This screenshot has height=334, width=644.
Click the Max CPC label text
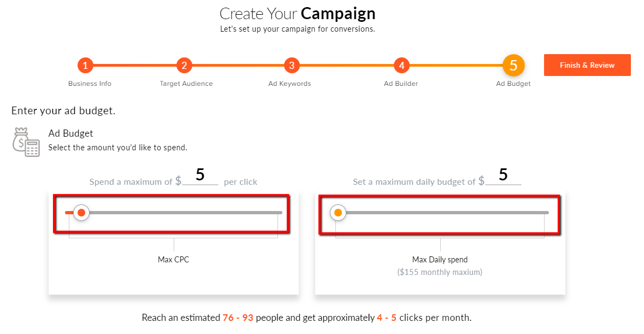point(173,260)
